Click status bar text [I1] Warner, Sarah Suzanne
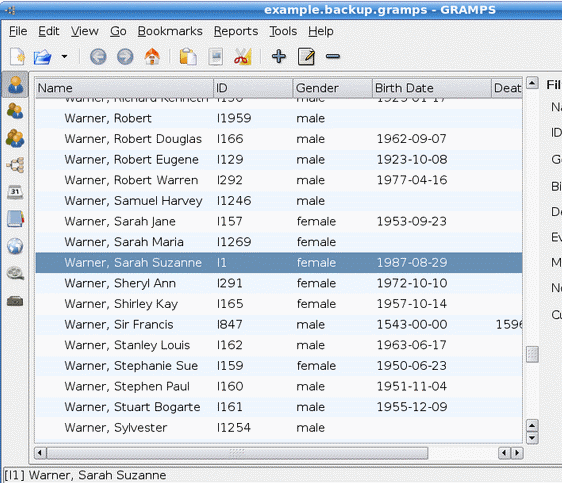The image size is (562, 483). click(85, 475)
